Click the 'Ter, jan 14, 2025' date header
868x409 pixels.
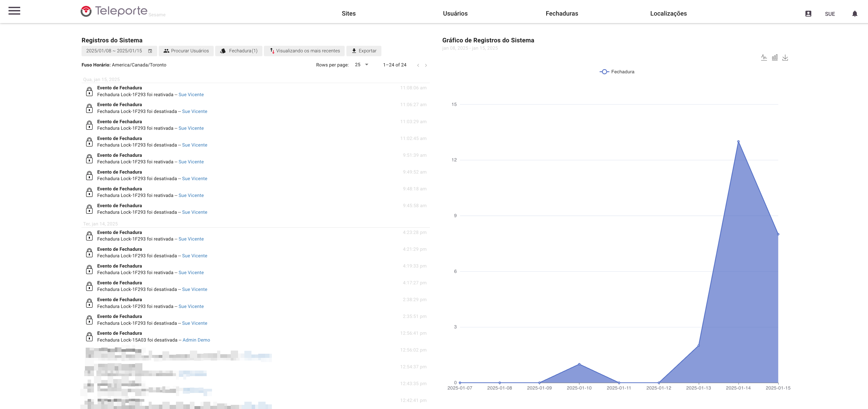(x=101, y=224)
